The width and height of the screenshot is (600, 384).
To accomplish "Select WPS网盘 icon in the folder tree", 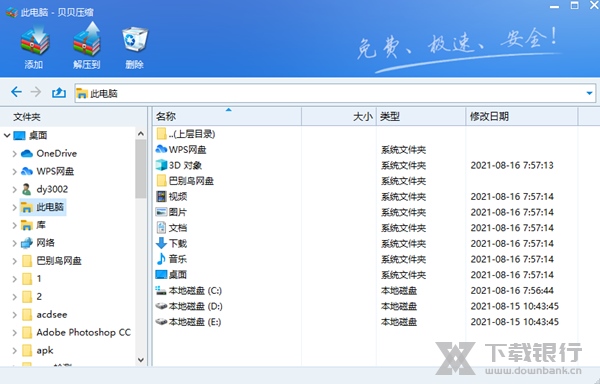I will 27,171.
